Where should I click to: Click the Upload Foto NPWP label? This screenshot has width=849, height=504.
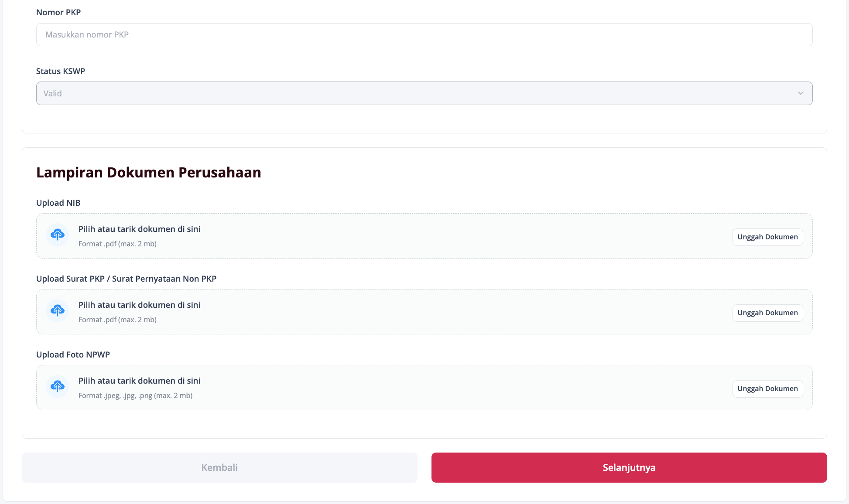coord(73,354)
